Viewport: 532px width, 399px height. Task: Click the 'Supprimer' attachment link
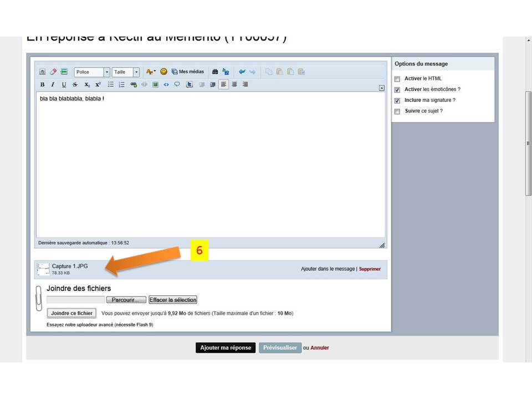tap(370, 269)
